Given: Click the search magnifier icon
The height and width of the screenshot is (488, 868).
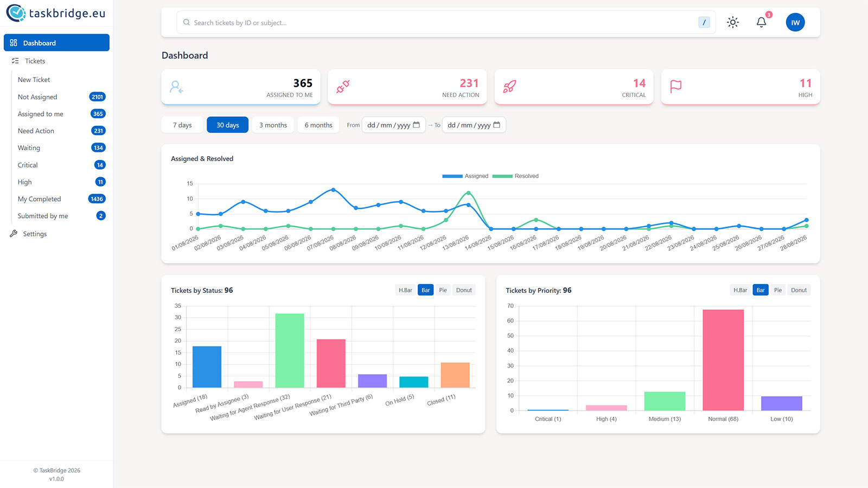Looking at the screenshot, I should (187, 22).
